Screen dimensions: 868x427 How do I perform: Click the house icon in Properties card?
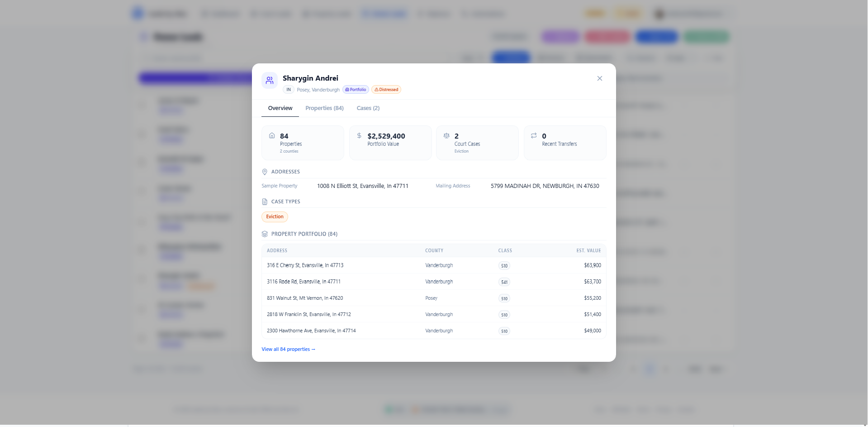pyautogui.click(x=272, y=135)
